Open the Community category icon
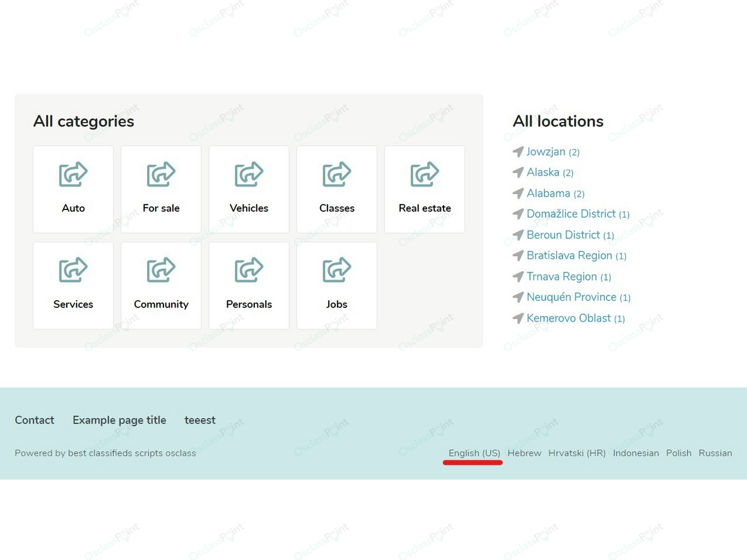 click(161, 270)
